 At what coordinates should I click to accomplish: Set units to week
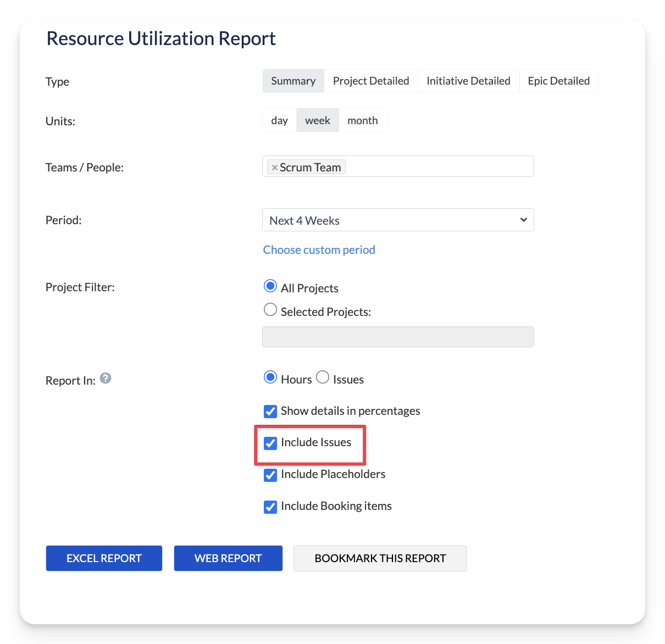pyautogui.click(x=318, y=120)
